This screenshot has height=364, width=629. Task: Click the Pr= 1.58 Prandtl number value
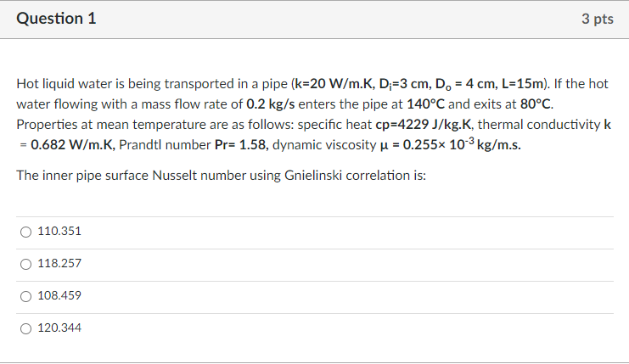coord(240,145)
